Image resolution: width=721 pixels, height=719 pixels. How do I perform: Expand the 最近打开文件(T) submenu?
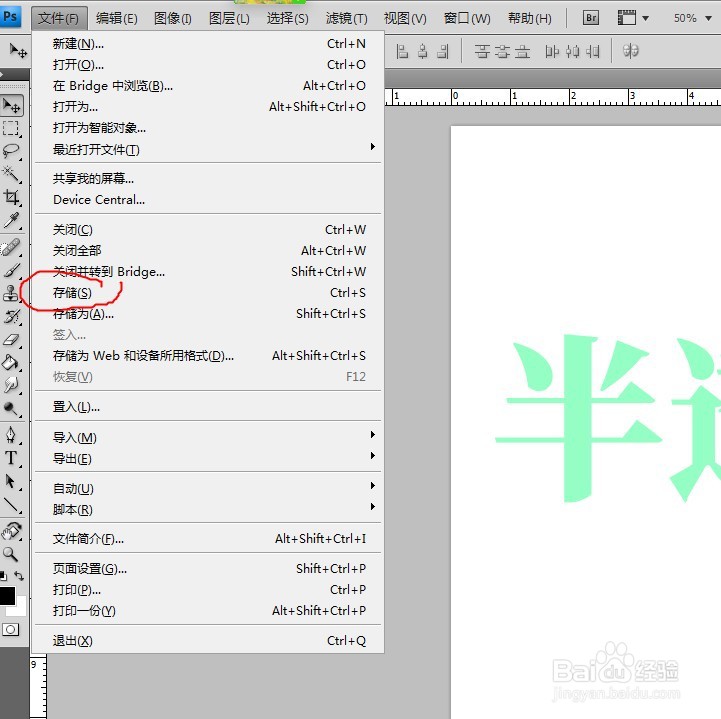click(x=208, y=149)
